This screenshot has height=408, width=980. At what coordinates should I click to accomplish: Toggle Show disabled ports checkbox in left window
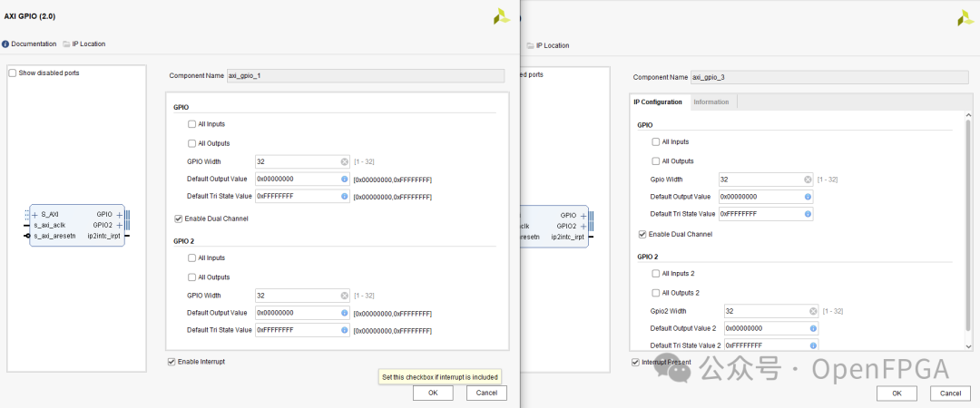13,73
